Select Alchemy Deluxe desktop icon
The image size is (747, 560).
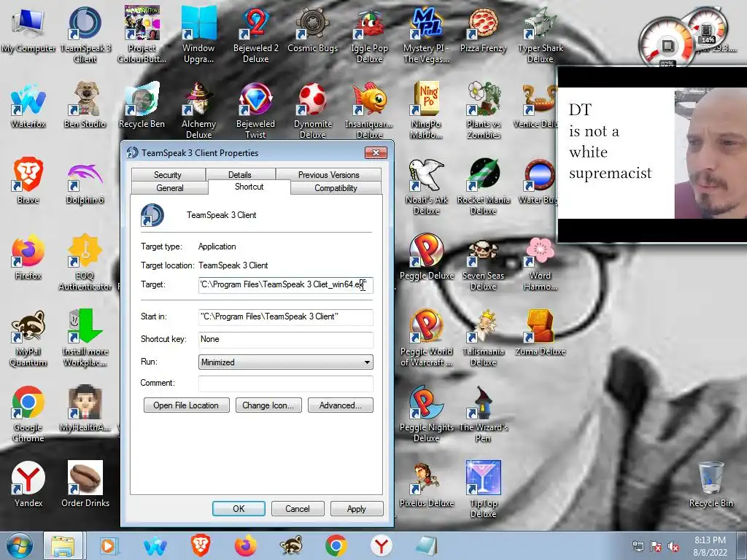click(198, 111)
